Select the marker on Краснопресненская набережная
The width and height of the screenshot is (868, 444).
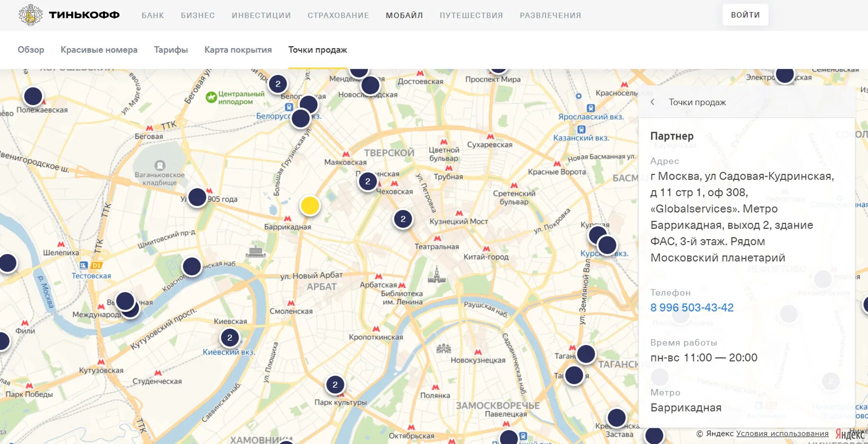[192, 266]
